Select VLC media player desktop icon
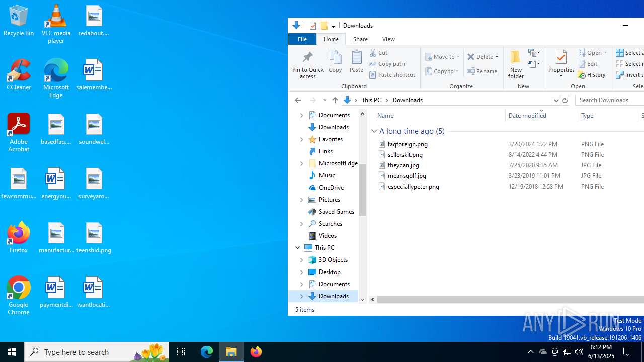644x362 pixels. tap(56, 24)
